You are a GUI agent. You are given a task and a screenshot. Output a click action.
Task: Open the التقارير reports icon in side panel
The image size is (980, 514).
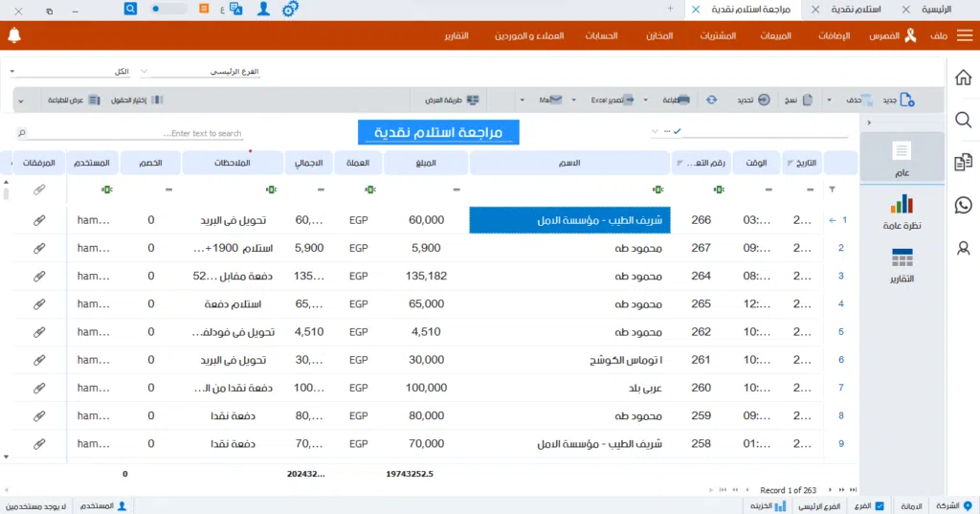click(x=902, y=266)
